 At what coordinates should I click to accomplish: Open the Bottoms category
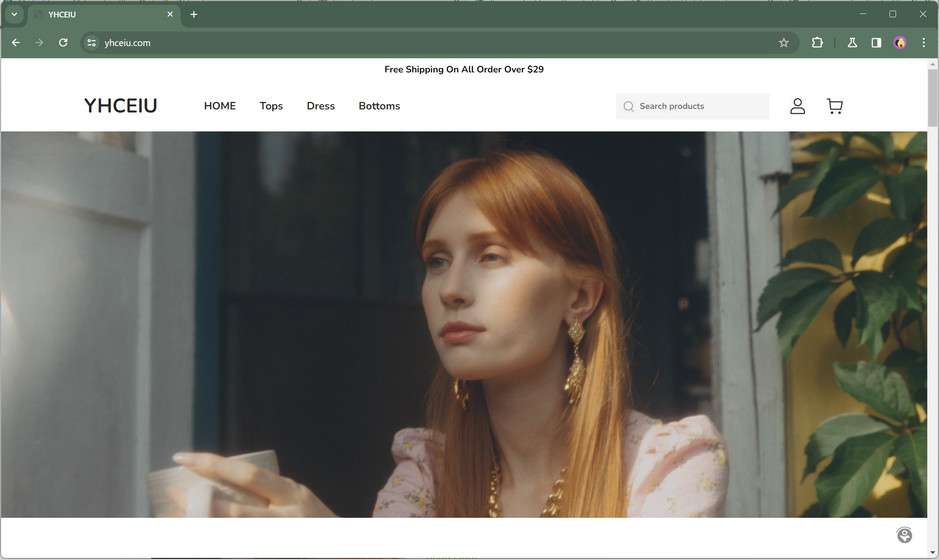(x=379, y=106)
